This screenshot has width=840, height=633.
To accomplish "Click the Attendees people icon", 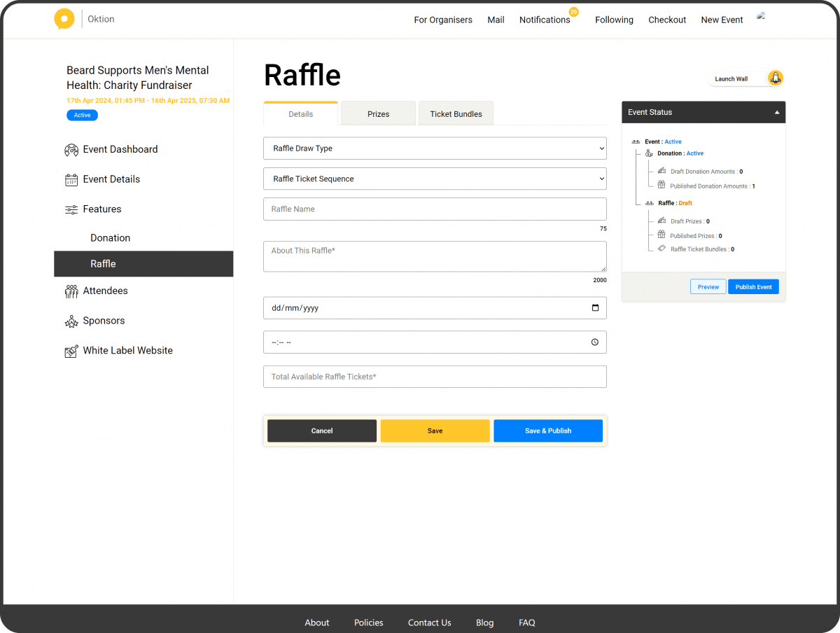I will click(x=71, y=291).
